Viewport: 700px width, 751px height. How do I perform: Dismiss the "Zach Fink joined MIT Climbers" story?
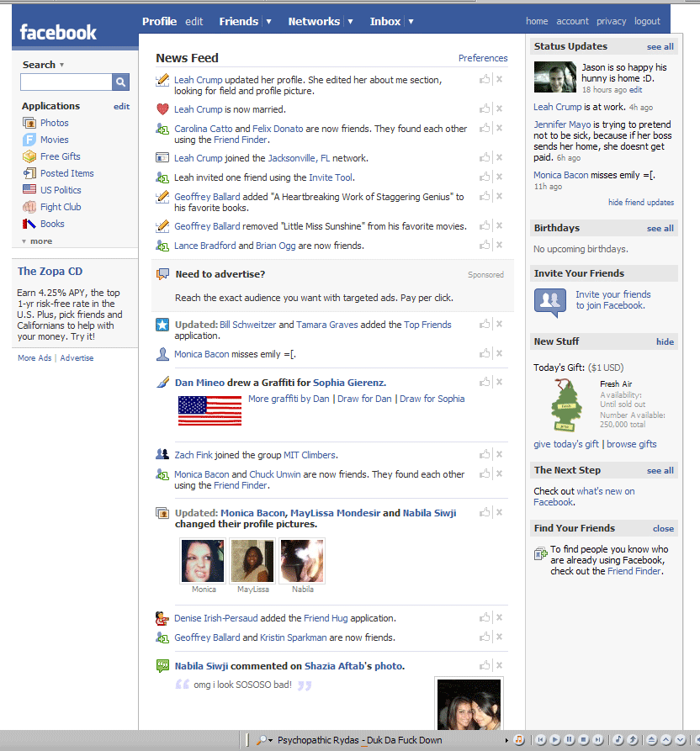(x=499, y=455)
